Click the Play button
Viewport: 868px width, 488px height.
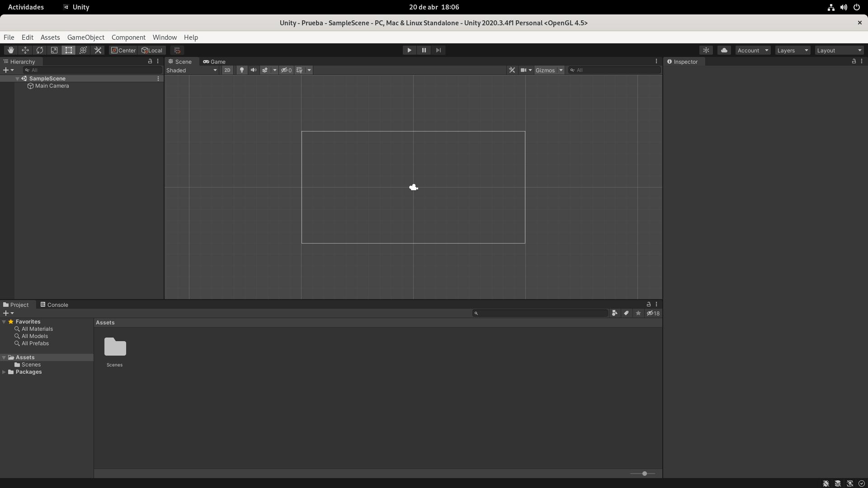409,50
